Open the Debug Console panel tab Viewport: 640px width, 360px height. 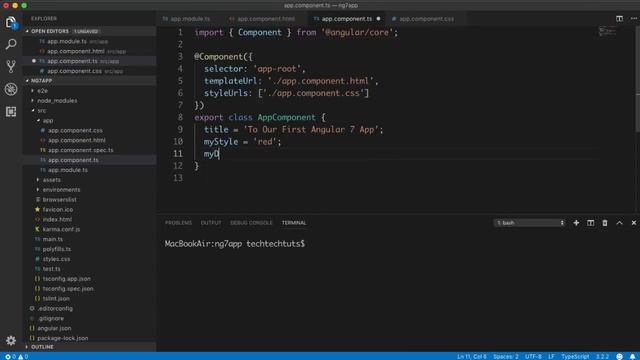tap(251, 223)
